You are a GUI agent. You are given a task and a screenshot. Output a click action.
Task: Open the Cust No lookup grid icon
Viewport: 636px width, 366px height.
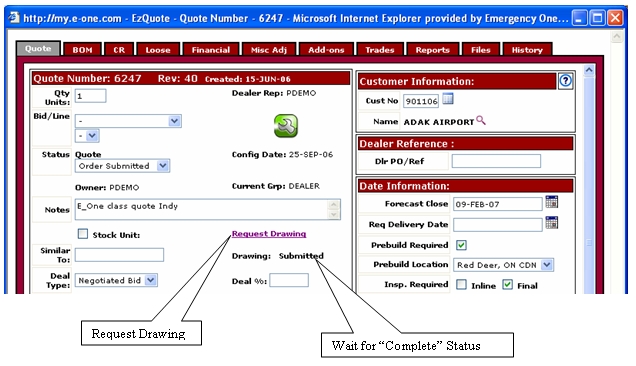click(x=448, y=99)
